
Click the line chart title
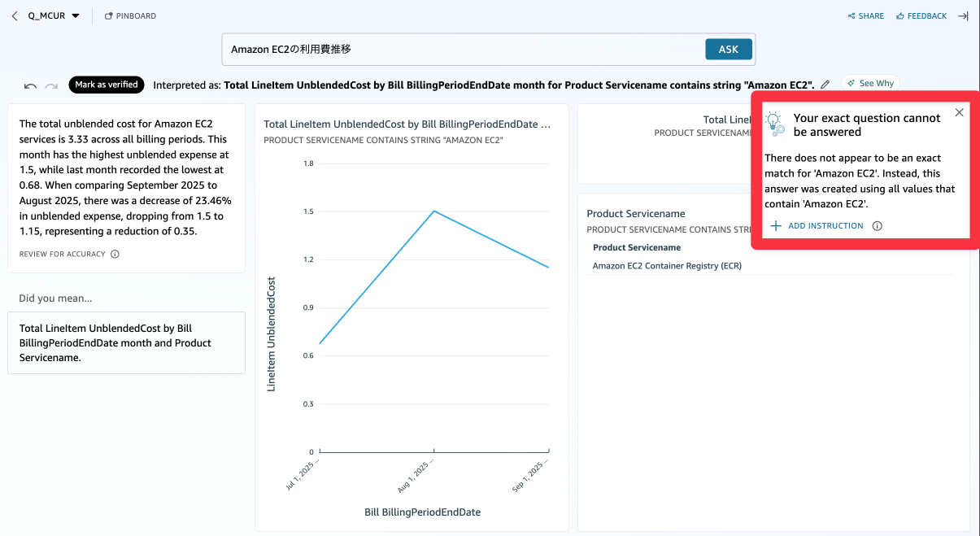click(x=407, y=124)
